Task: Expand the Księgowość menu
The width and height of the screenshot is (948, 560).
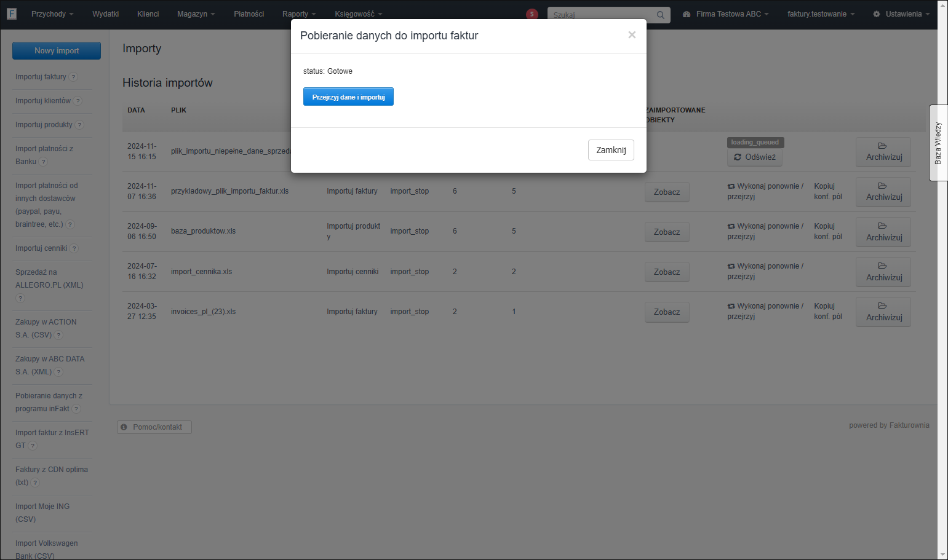Action: pyautogui.click(x=359, y=14)
